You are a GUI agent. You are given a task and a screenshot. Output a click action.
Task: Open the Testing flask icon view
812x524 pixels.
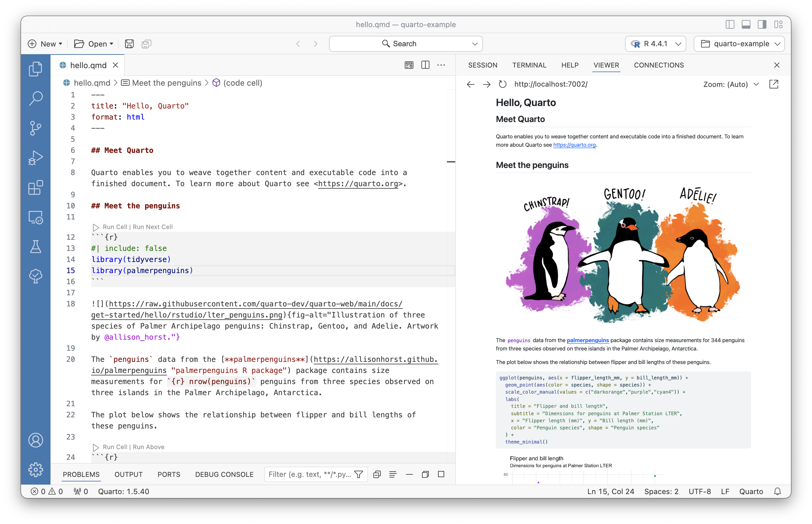(35, 247)
